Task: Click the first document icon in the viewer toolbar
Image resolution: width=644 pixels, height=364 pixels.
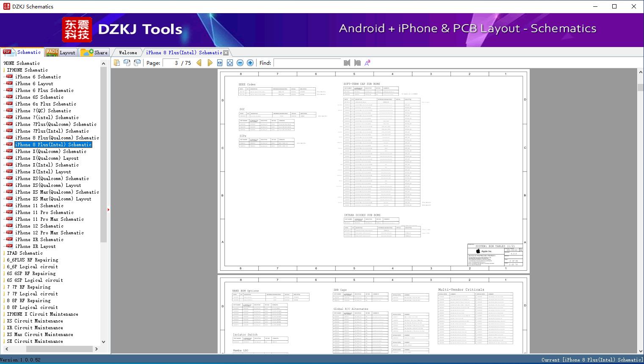Action: pos(117,63)
